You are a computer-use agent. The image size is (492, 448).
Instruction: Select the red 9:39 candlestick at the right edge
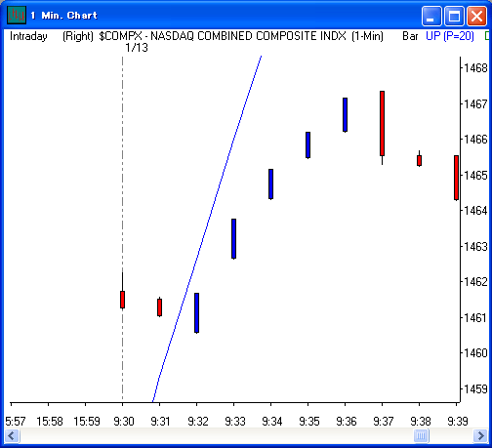456,178
